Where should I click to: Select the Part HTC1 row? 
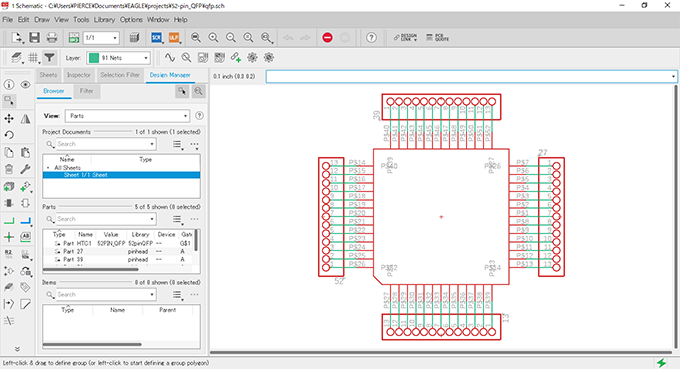(x=118, y=243)
